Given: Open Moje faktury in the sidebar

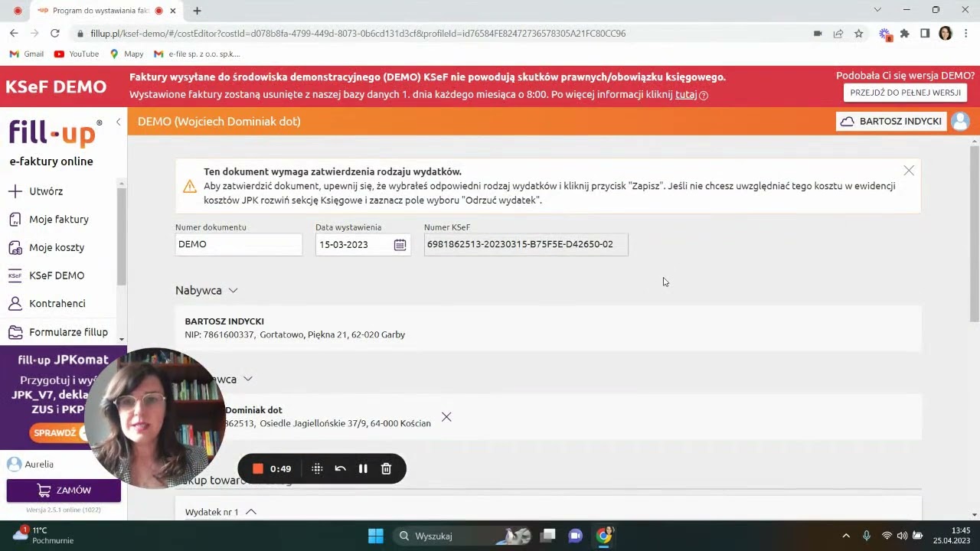Looking at the screenshot, I should 59,220.
